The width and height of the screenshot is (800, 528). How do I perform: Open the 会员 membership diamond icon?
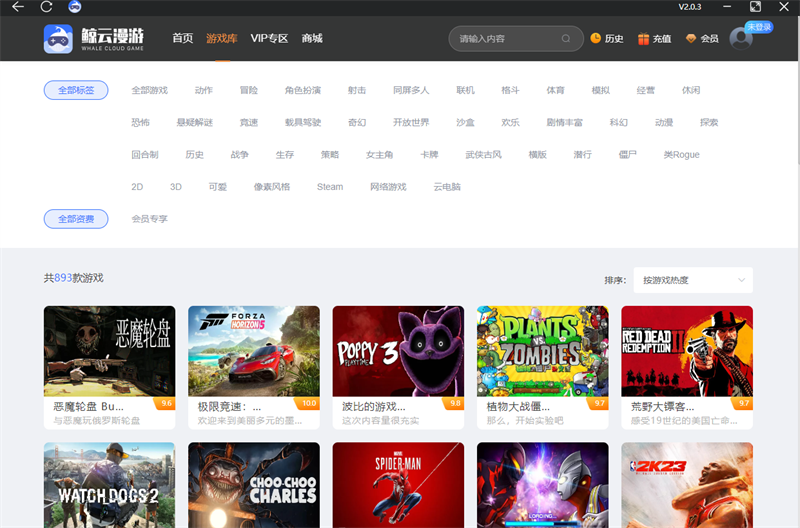[690, 39]
